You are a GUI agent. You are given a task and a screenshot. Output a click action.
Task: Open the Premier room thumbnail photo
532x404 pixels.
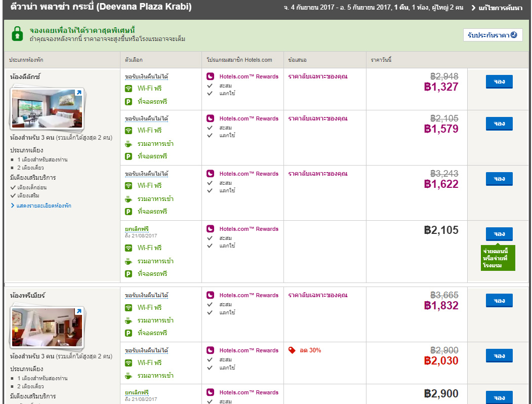click(x=44, y=327)
